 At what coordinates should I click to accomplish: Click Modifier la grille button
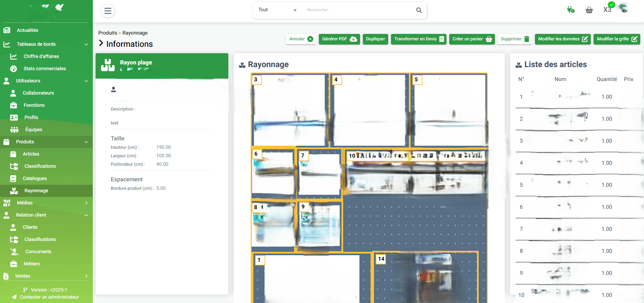point(617,39)
